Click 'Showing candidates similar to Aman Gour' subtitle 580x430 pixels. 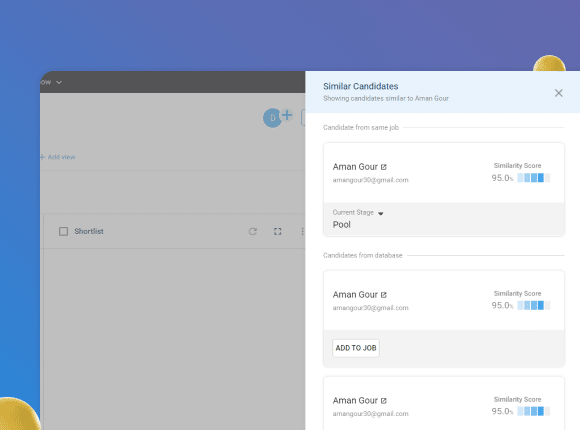click(386, 98)
